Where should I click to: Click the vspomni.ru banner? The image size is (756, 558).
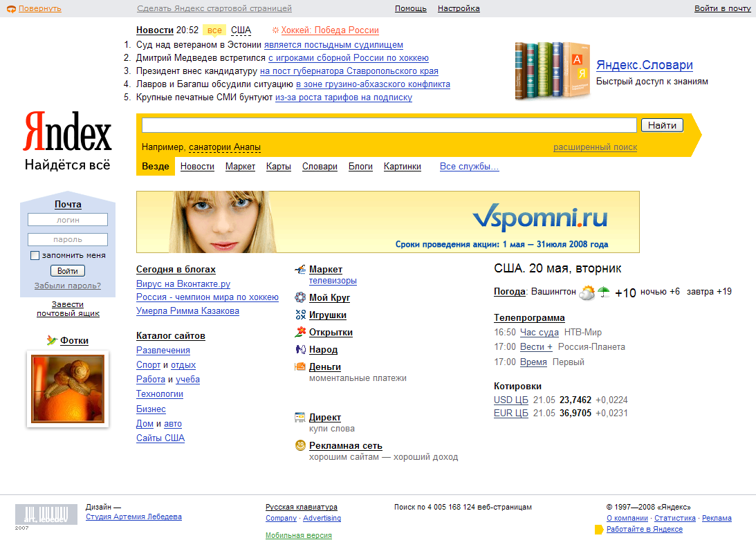387,222
